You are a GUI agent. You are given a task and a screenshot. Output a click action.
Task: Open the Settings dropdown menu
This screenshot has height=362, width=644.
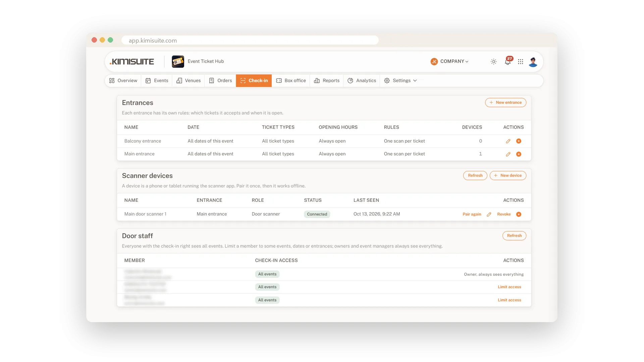click(x=400, y=81)
